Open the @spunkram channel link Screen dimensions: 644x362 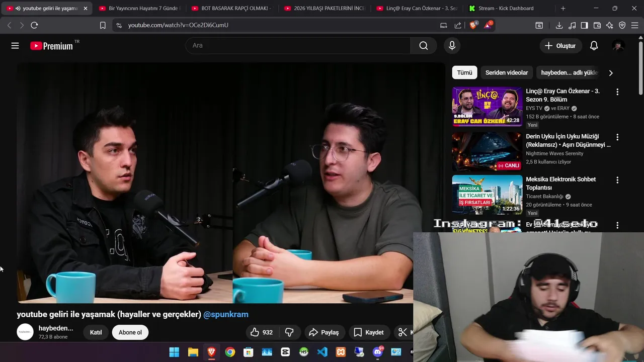(226, 314)
